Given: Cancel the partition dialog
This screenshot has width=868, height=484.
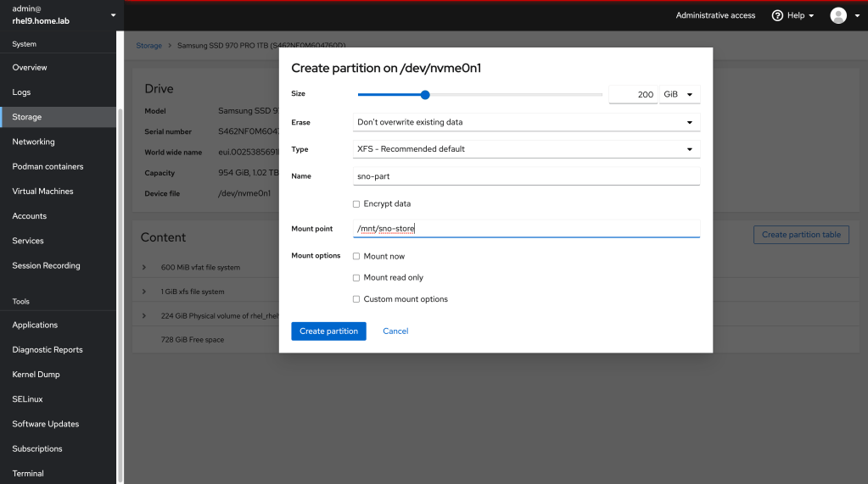Looking at the screenshot, I should (395, 331).
